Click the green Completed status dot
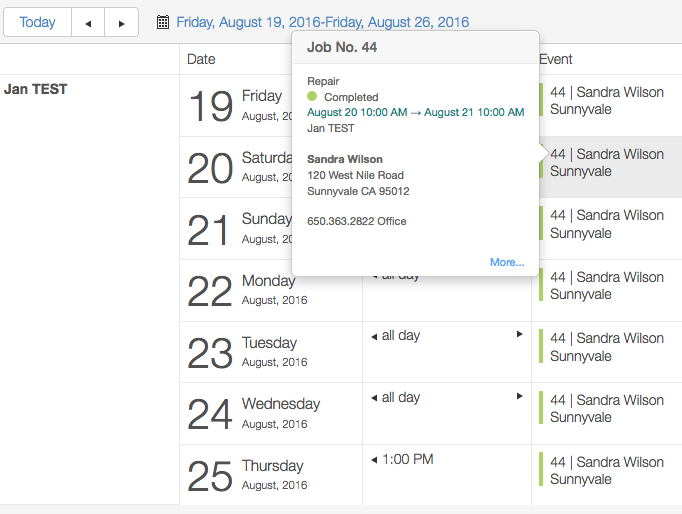 point(312,96)
